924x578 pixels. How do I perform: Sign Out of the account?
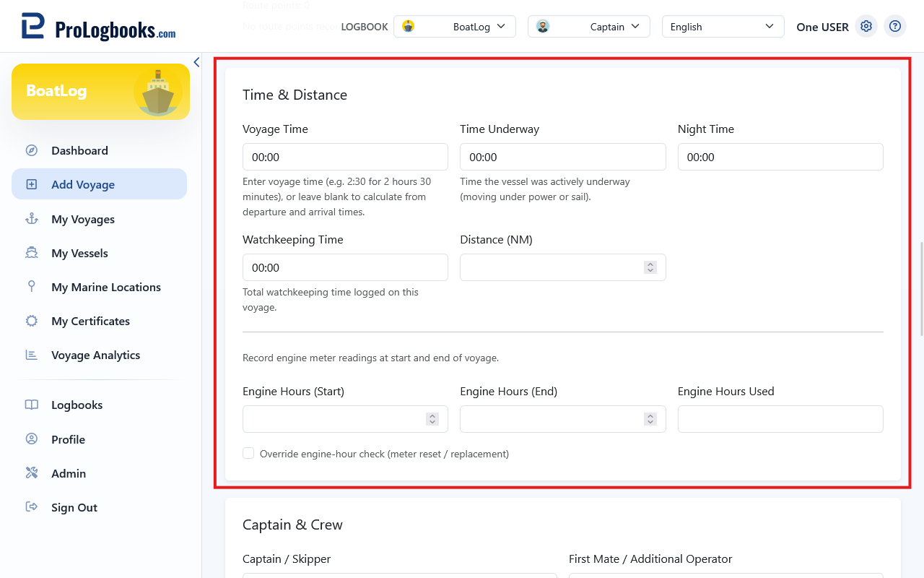pos(99,507)
